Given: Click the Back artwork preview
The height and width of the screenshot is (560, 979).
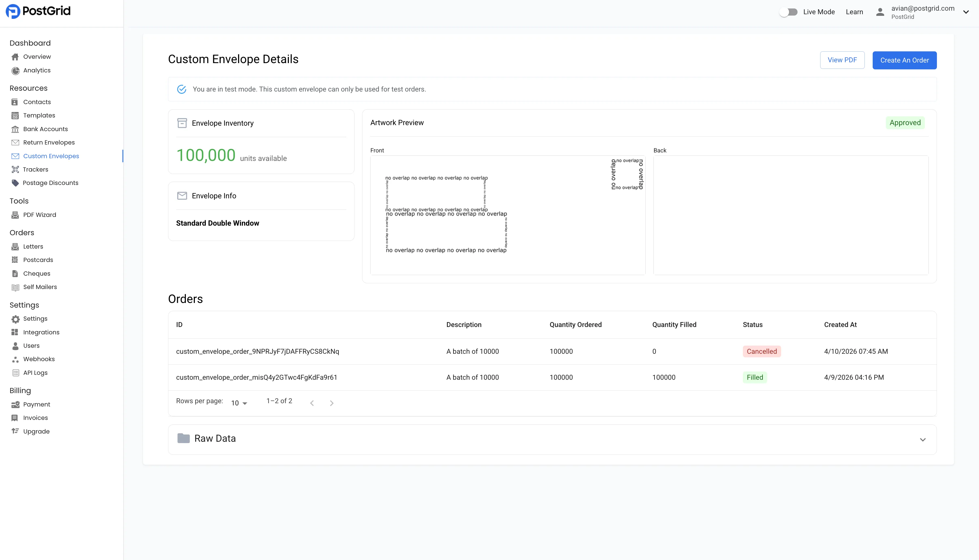Looking at the screenshot, I should pyautogui.click(x=791, y=215).
